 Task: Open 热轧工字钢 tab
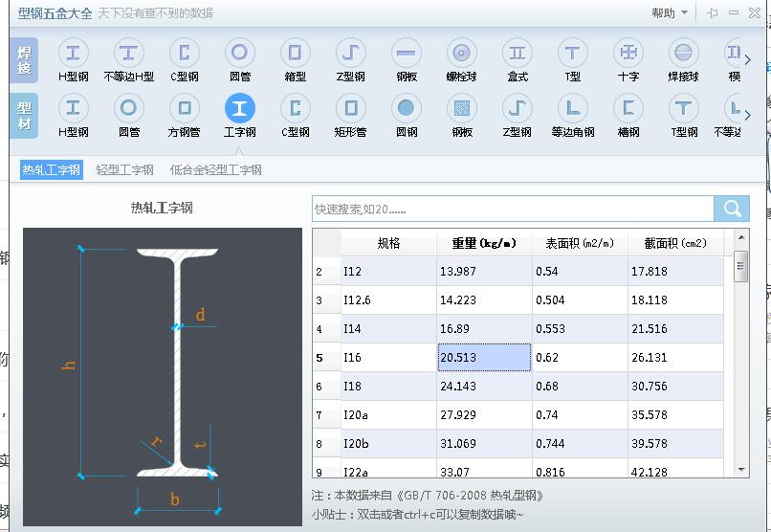(x=51, y=170)
